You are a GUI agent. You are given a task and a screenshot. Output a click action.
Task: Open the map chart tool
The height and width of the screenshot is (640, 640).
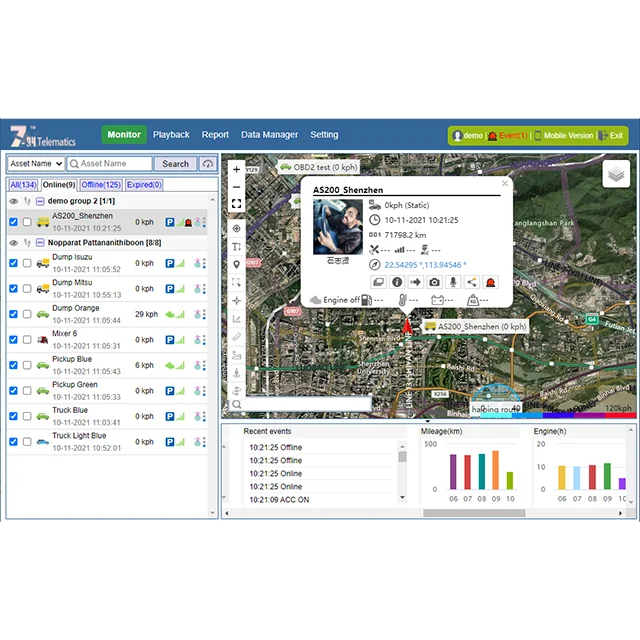pyautogui.click(x=236, y=319)
